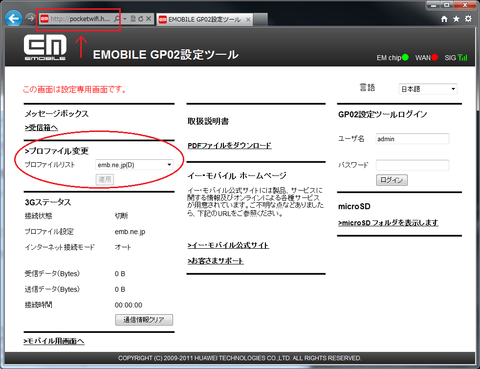Screen dimensions: 480x369
Task: Click the search magnifier icon in address bar
Action: (117, 19)
